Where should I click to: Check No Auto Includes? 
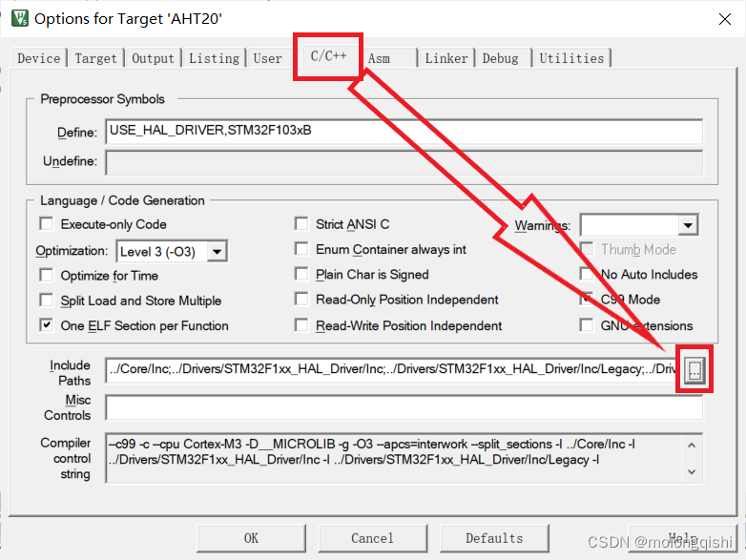click(587, 274)
